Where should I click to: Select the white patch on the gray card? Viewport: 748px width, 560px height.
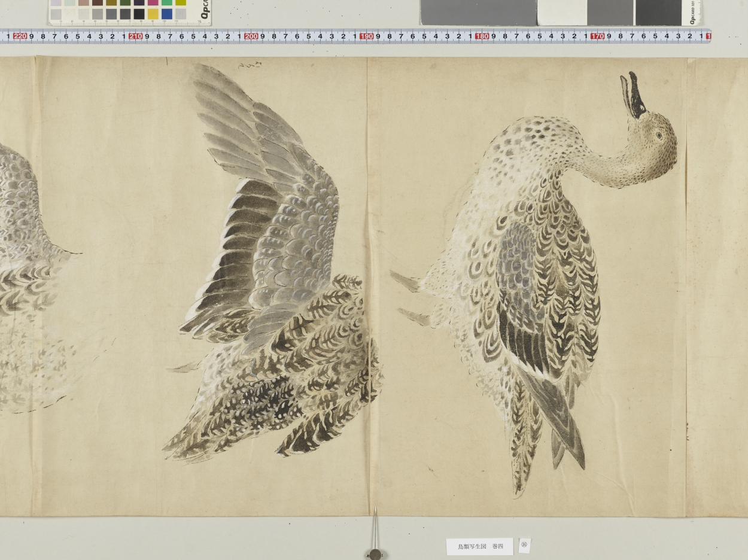pyautogui.click(x=562, y=12)
